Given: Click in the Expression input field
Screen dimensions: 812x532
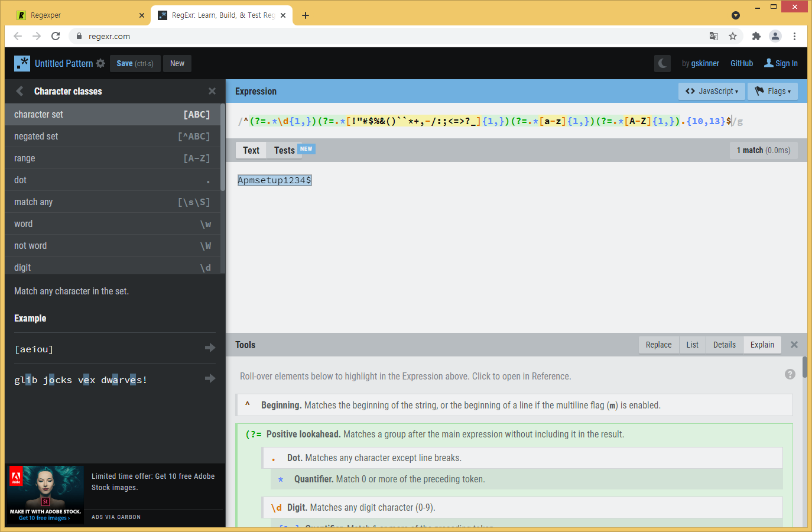Looking at the screenshot, I should coord(517,121).
